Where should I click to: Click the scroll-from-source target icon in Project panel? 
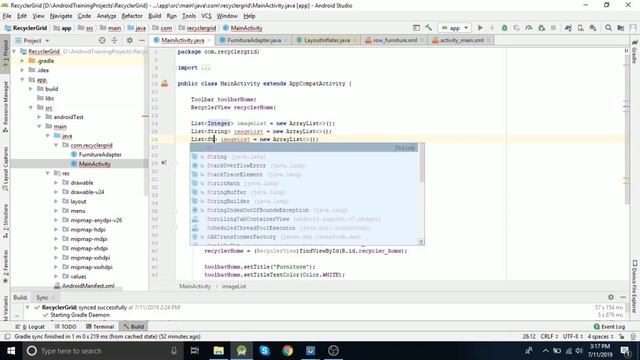[x=102, y=40]
